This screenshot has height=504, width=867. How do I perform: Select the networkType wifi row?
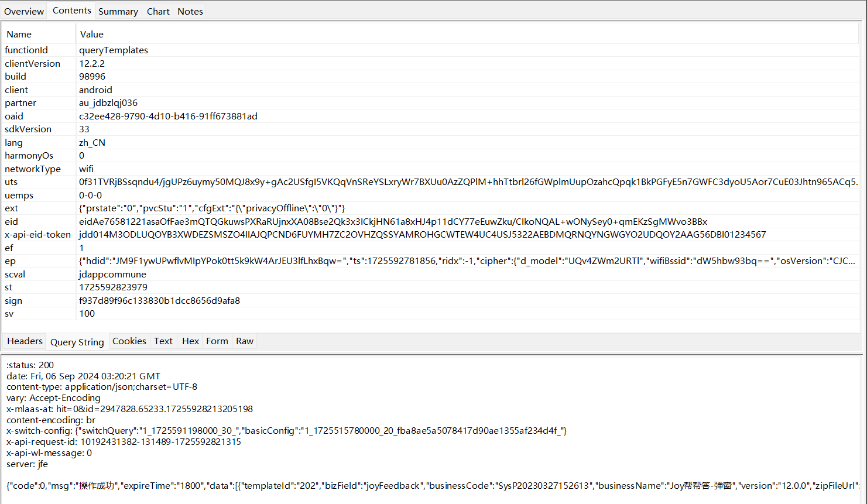(33, 169)
